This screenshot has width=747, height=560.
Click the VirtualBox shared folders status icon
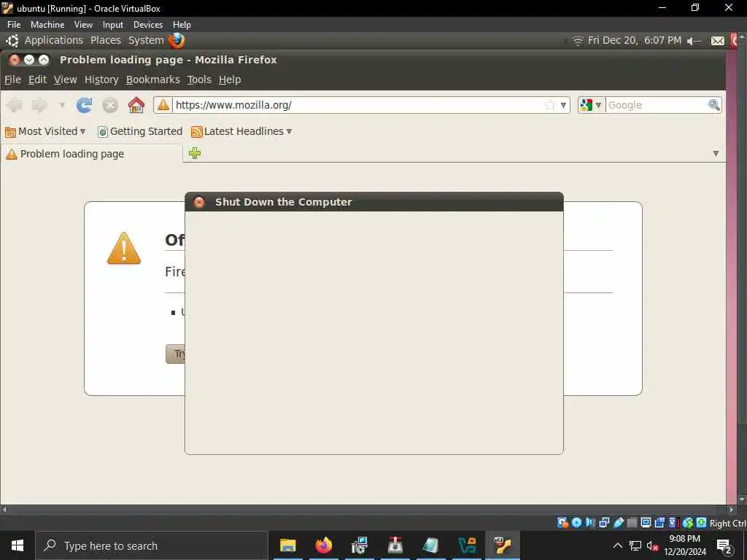(632, 523)
